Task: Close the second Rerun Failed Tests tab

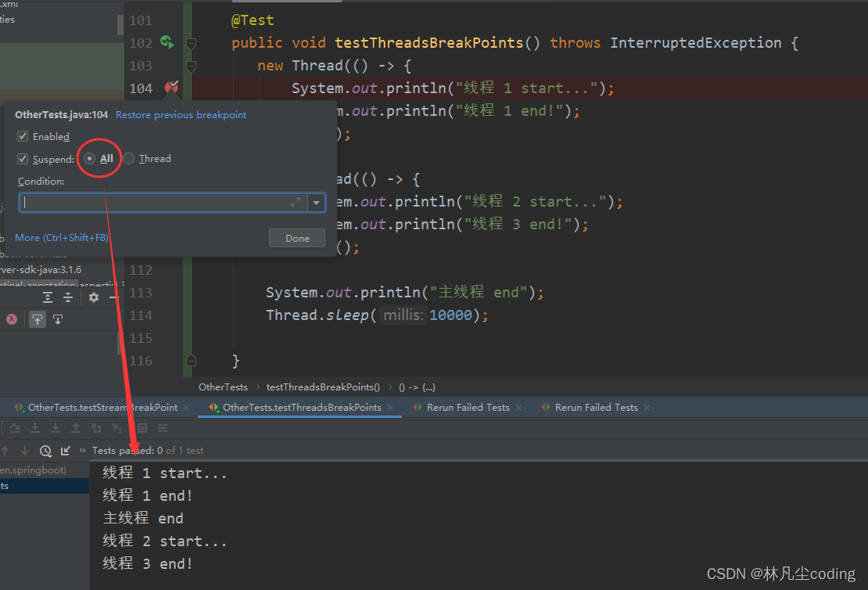Action: 647,408
